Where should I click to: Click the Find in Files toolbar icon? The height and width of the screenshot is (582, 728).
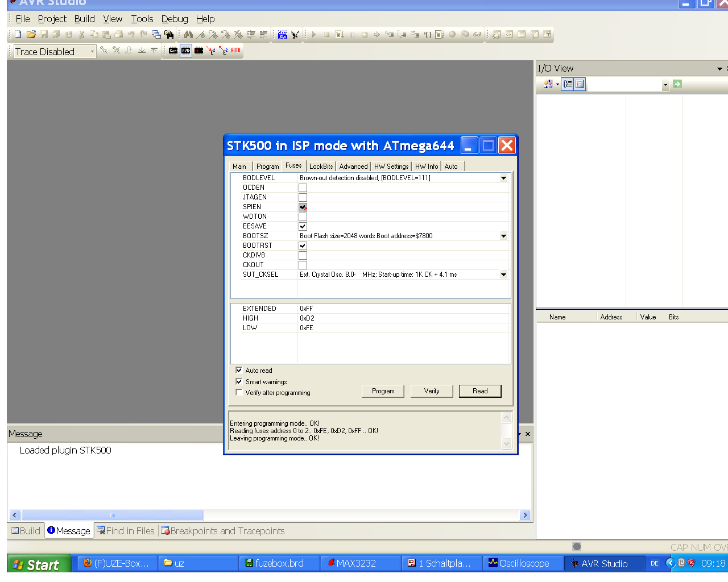169,34
